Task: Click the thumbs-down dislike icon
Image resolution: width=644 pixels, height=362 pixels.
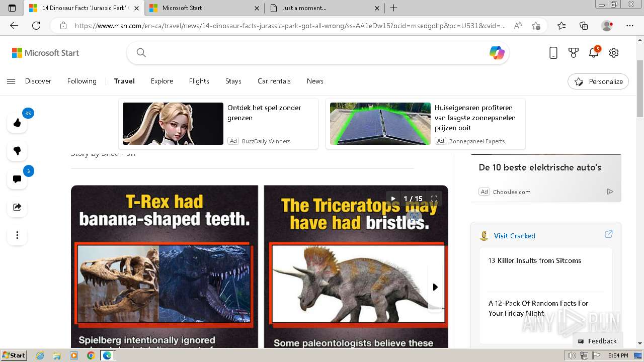Action: pyautogui.click(x=17, y=151)
